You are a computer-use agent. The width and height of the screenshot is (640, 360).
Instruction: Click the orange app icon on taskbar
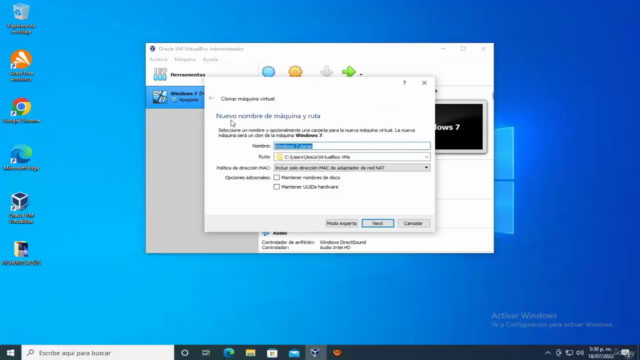click(x=337, y=353)
